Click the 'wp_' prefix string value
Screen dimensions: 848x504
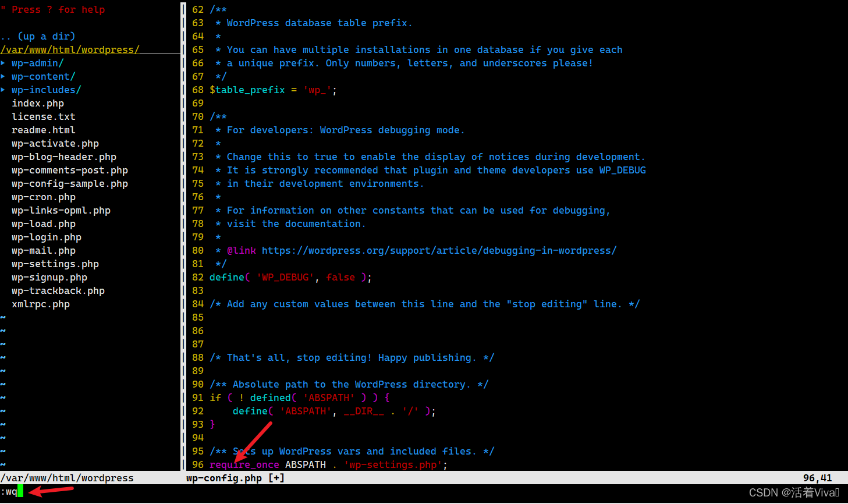tap(317, 90)
